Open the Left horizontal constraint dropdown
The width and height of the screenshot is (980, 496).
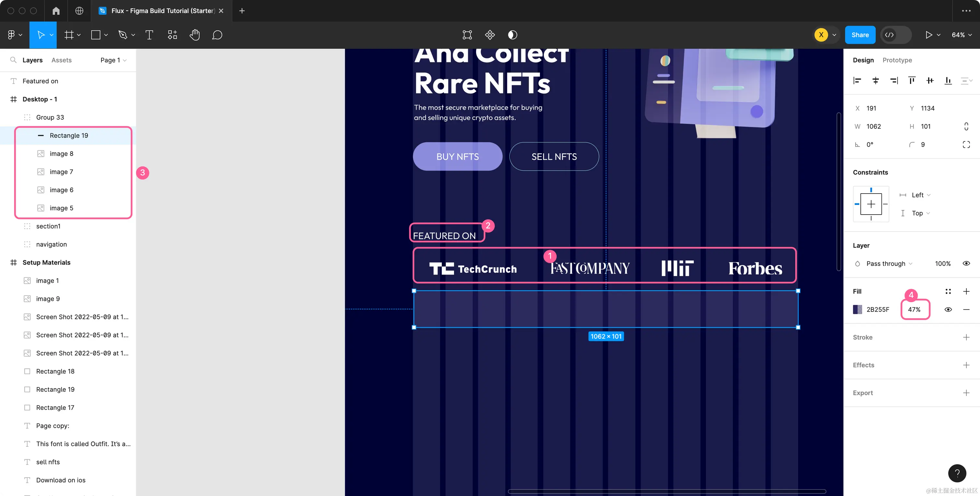point(921,195)
